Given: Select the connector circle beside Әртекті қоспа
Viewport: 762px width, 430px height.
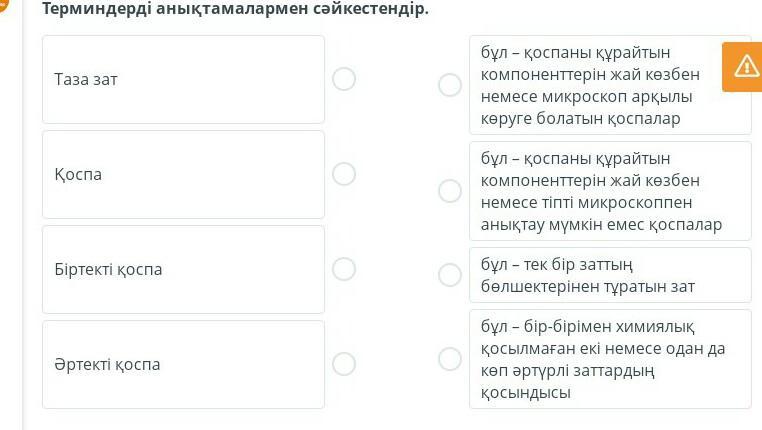Looking at the screenshot, I should click(x=344, y=364).
